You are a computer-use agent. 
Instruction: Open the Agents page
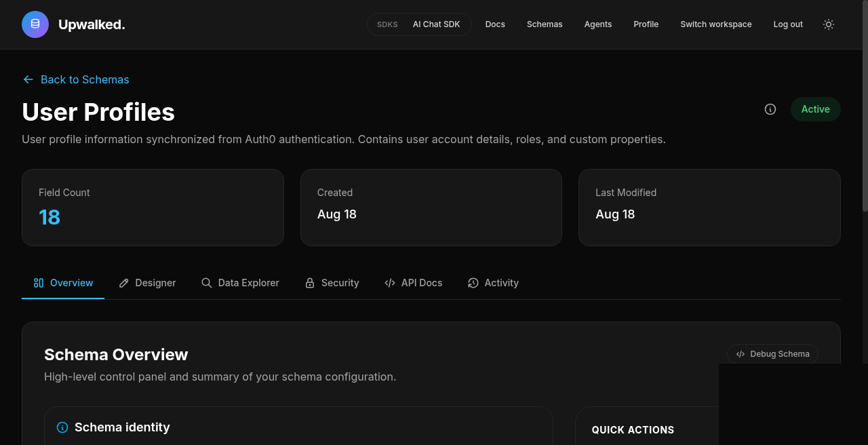pos(598,24)
